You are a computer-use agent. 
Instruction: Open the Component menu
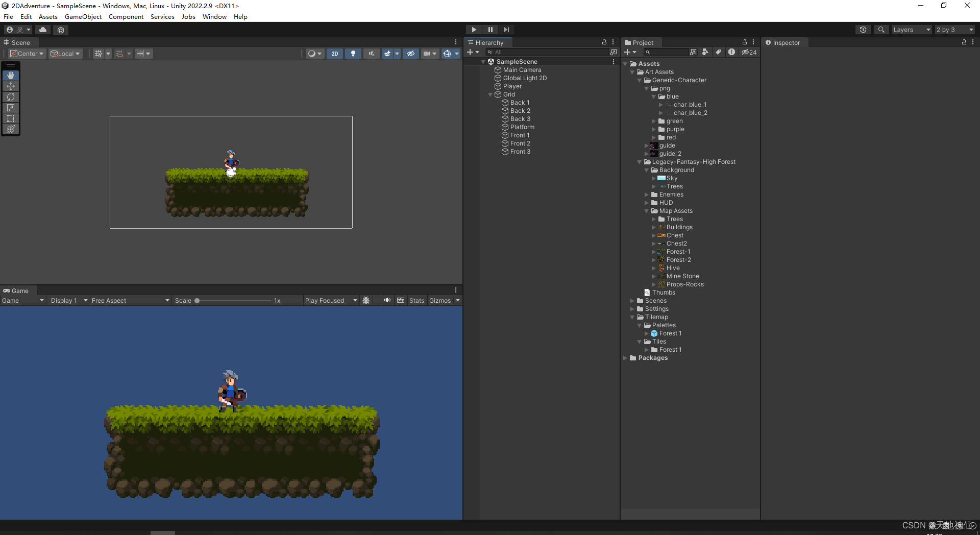click(x=126, y=17)
